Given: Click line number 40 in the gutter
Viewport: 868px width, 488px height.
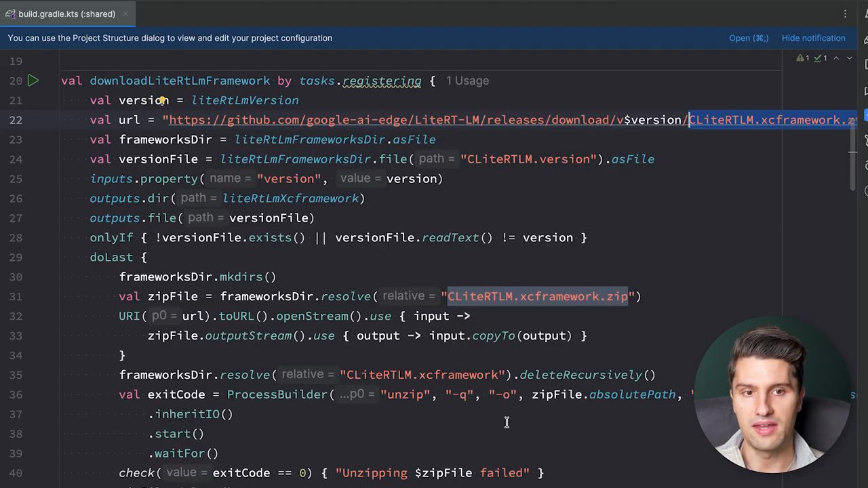Looking at the screenshot, I should click(x=16, y=473).
